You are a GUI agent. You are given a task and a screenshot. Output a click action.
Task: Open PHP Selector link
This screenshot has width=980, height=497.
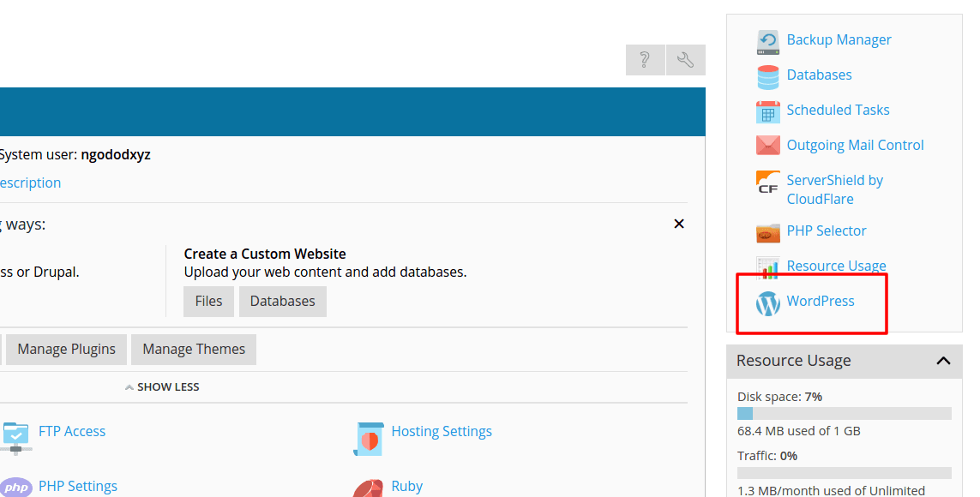coord(827,231)
